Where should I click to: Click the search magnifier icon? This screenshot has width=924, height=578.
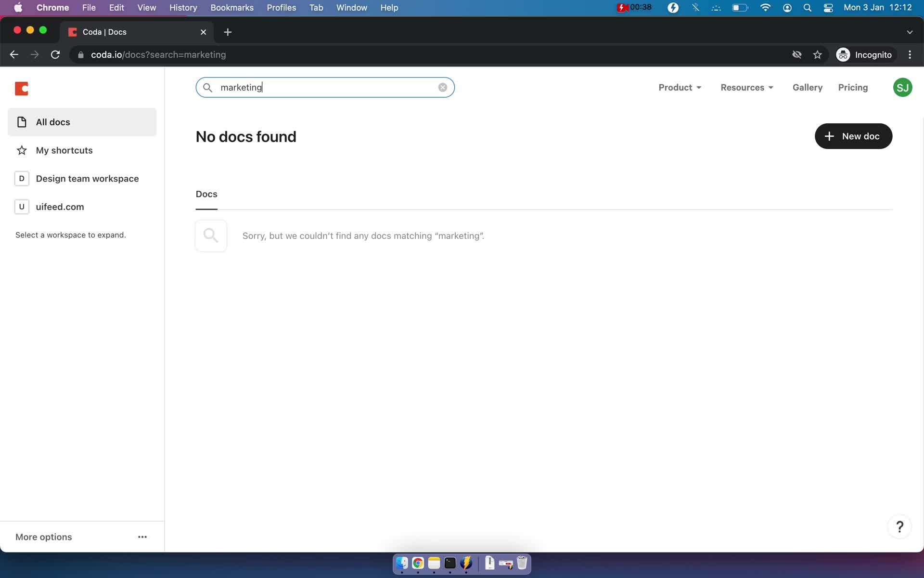[x=207, y=87]
